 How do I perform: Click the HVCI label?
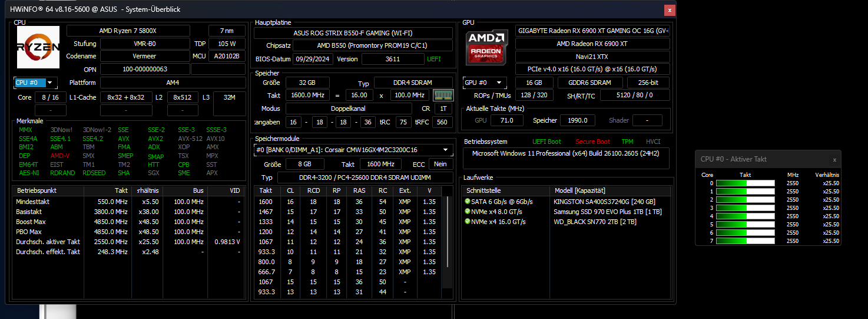653,142
